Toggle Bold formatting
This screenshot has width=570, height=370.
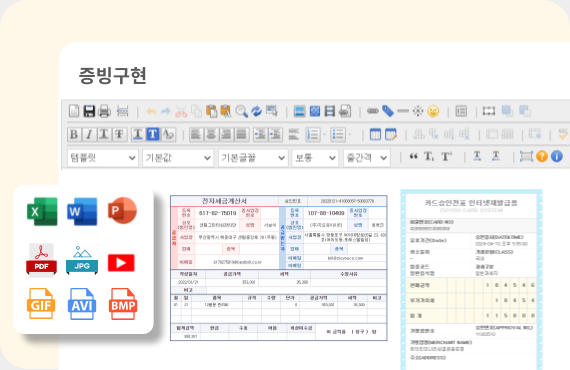coord(74,134)
